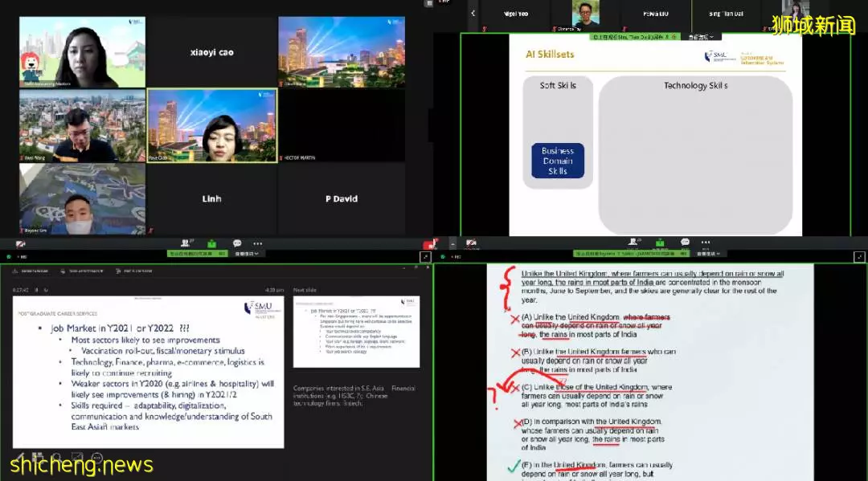868x481 pixels.
Task: Open more options dots in gallery-view toolbar
Action: tap(257, 243)
